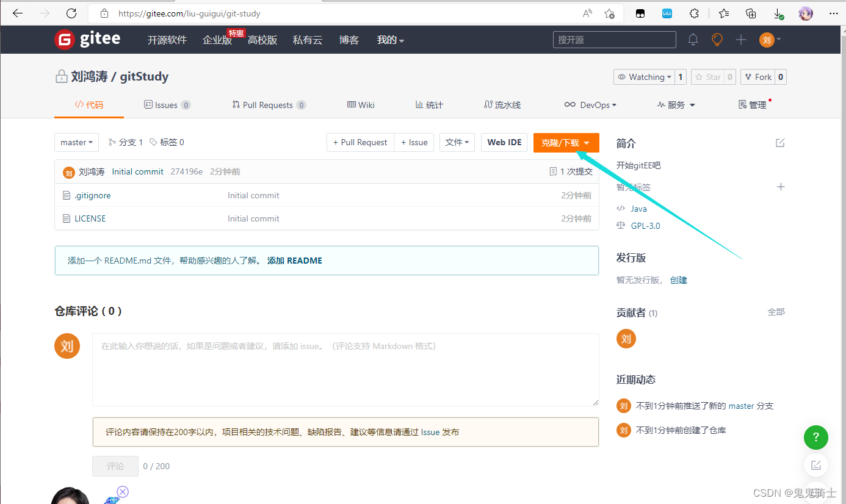This screenshot has height=504, width=846.
Task: Open browser collections icon
Action: tap(751, 13)
